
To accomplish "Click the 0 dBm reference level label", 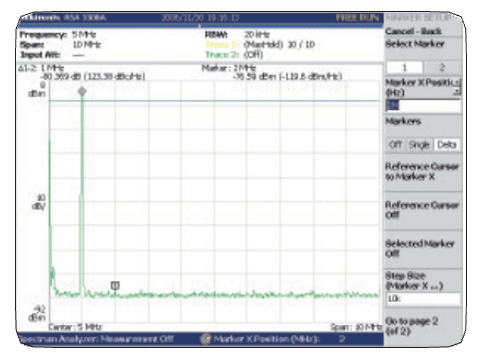I will (37, 89).
